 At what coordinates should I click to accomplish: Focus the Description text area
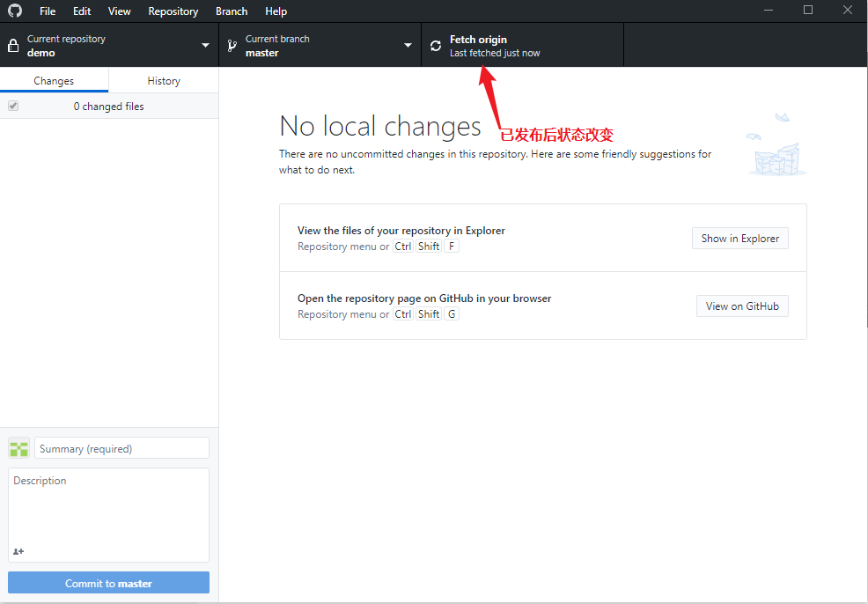108,515
